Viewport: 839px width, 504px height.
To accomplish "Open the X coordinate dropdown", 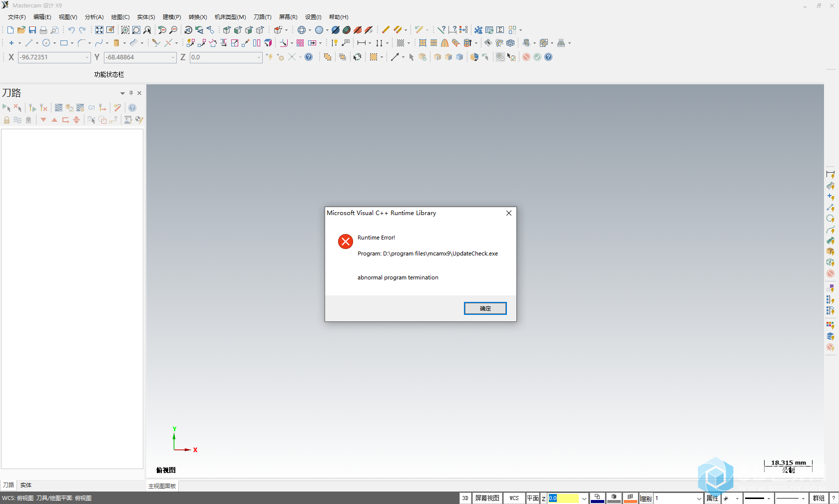I will (x=87, y=57).
